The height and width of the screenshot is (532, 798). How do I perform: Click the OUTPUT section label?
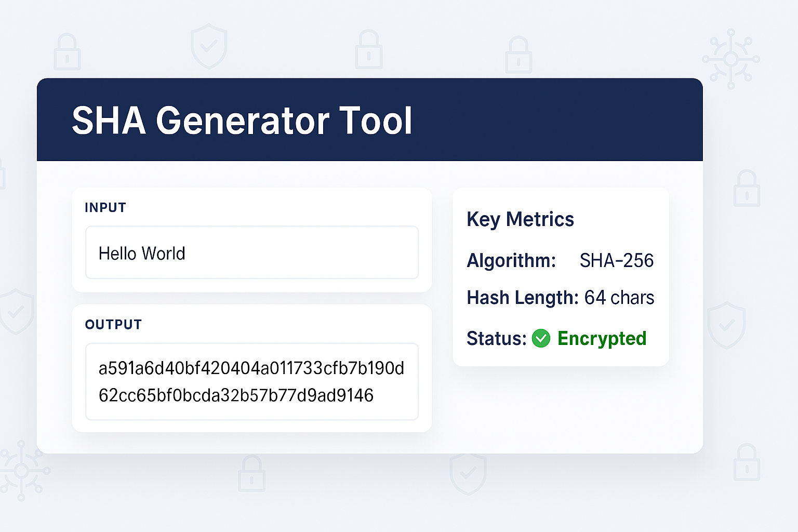pos(113,325)
